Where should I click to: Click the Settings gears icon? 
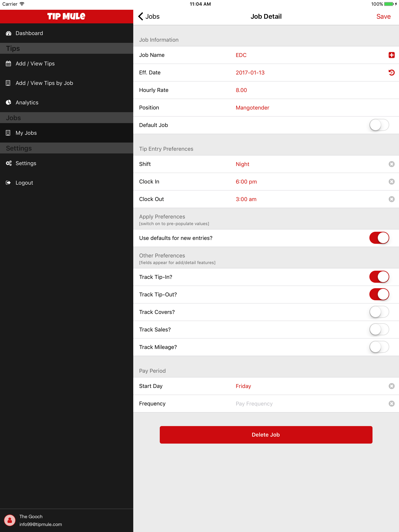pyautogui.click(x=9, y=163)
